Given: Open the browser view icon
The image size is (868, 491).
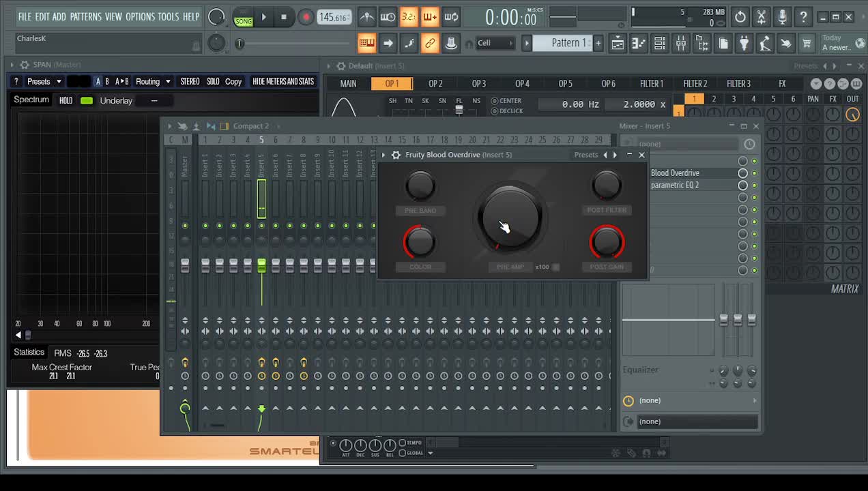Looking at the screenshot, I should point(702,44).
